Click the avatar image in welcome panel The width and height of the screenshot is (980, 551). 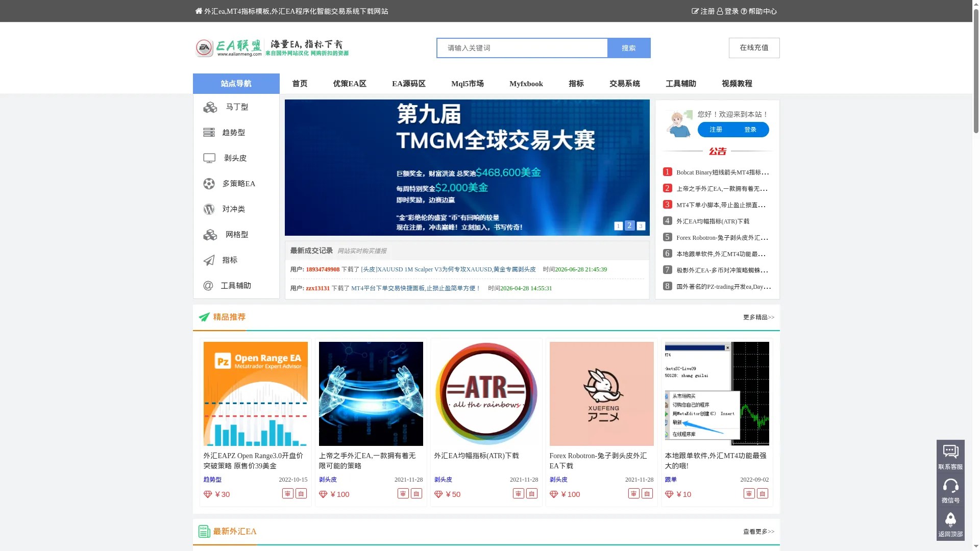pos(679,123)
